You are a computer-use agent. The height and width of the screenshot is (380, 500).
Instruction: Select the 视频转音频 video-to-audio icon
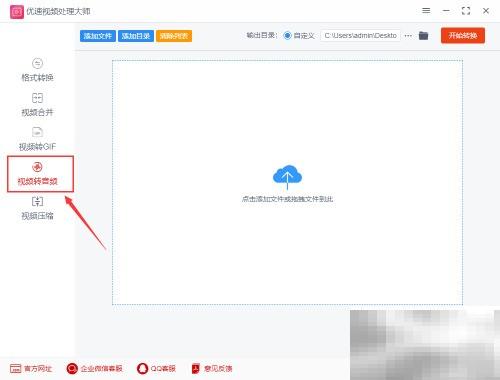37,167
